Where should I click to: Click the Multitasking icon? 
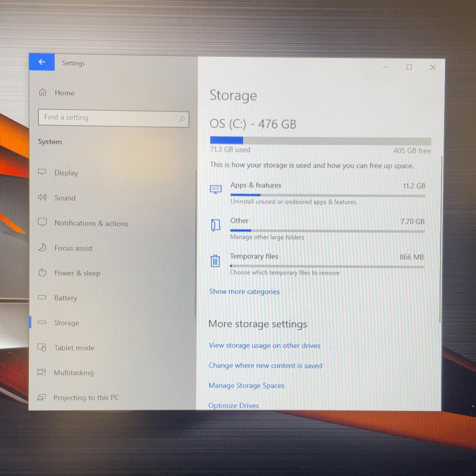[42, 372]
